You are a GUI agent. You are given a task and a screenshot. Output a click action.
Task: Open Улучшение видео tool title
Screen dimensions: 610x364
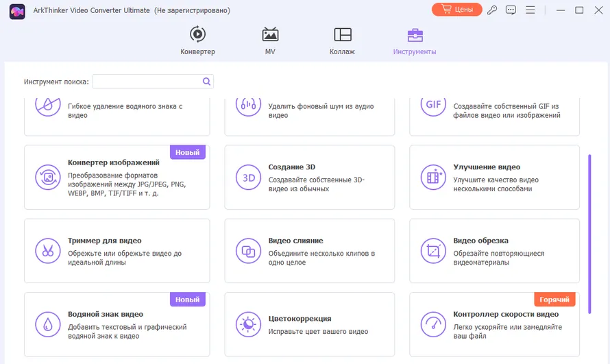pos(487,167)
